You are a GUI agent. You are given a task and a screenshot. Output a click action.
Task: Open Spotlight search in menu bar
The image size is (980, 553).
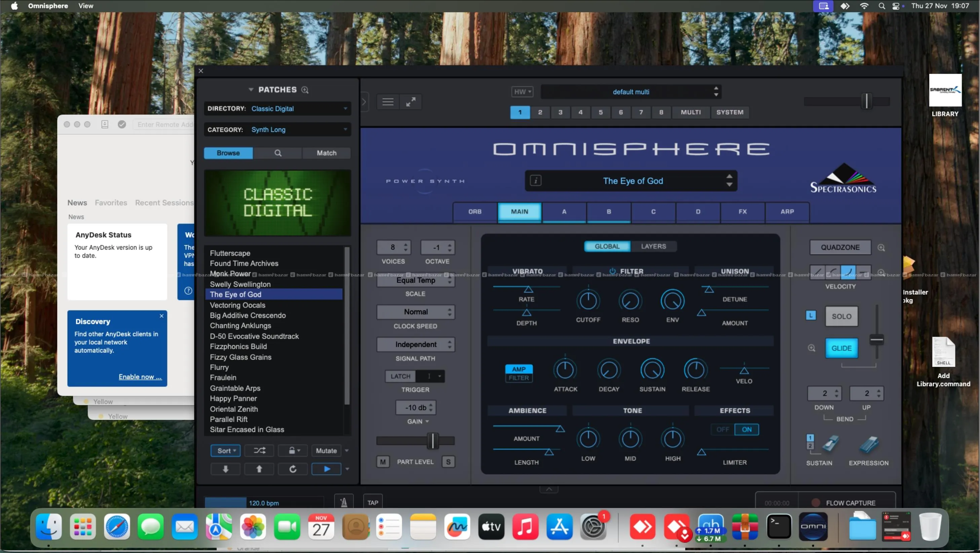tap(881, 6)
